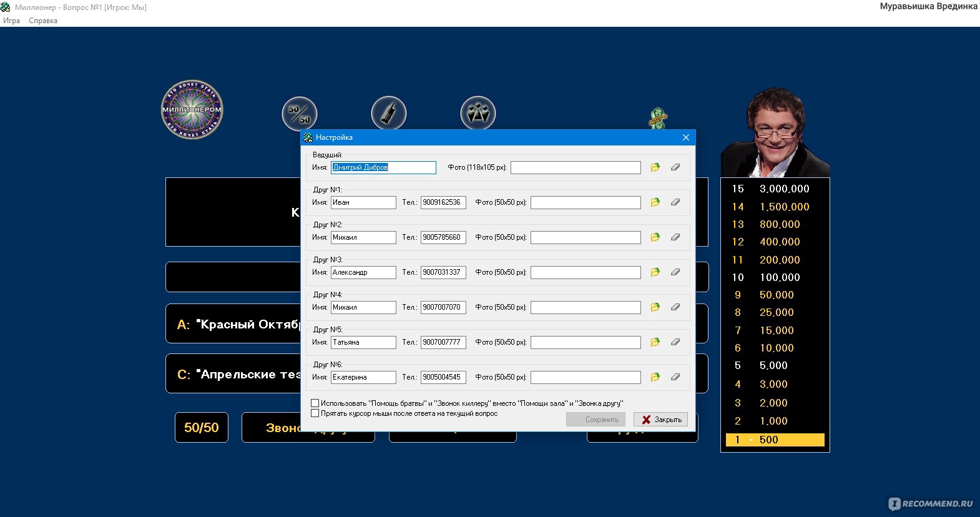Browse photo for Friend №6 Екатерина
980x517 pixels.
click(x=655, y=377)
